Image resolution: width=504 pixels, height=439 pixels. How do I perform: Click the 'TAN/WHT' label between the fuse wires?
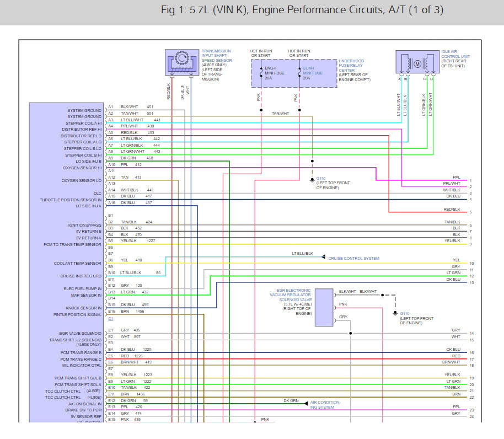point(280,114)
